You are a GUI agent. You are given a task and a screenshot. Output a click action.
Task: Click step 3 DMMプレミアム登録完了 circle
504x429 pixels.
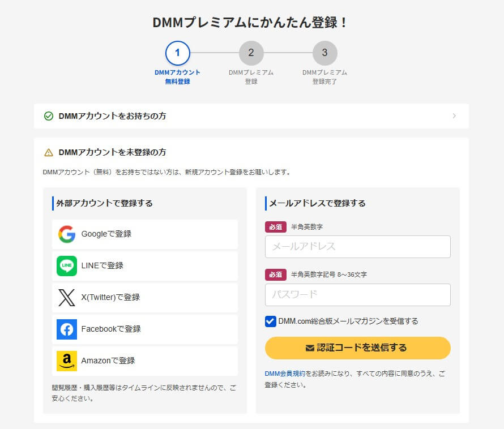[325, 53]
